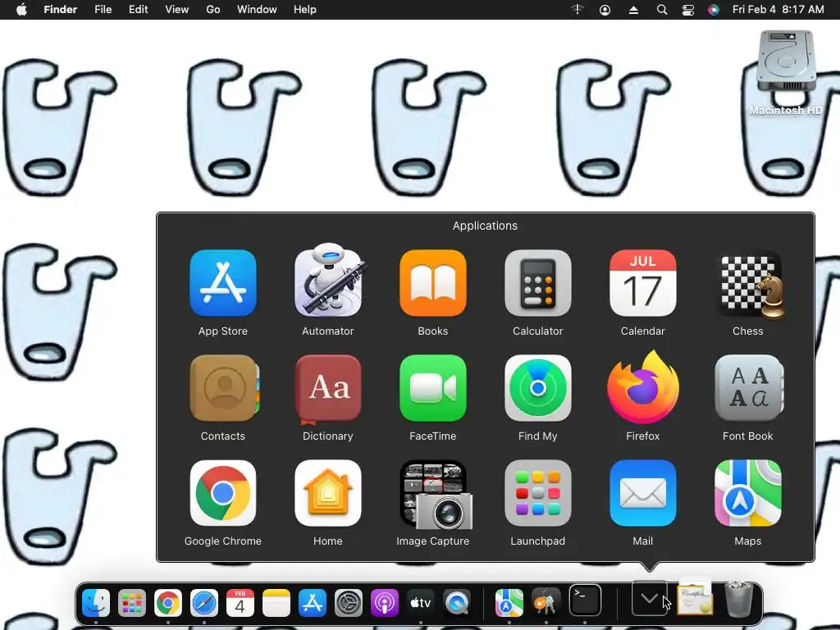Click the Wi-Fi status icon
The width and height of the screenshot is (840, 630).
click(577, 10)
